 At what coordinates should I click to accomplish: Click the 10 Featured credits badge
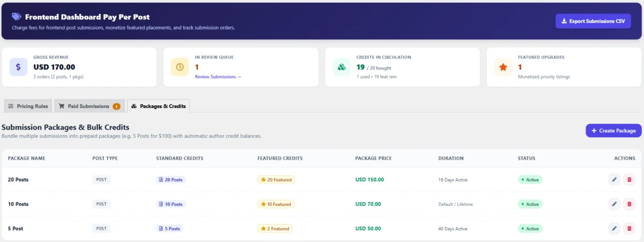click(x=276, y=204)
